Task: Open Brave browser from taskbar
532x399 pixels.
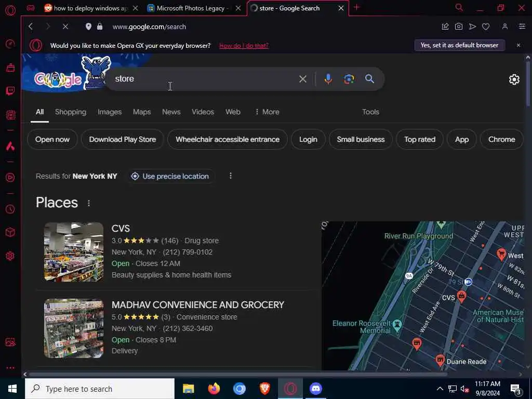Action: pos(265,389)
